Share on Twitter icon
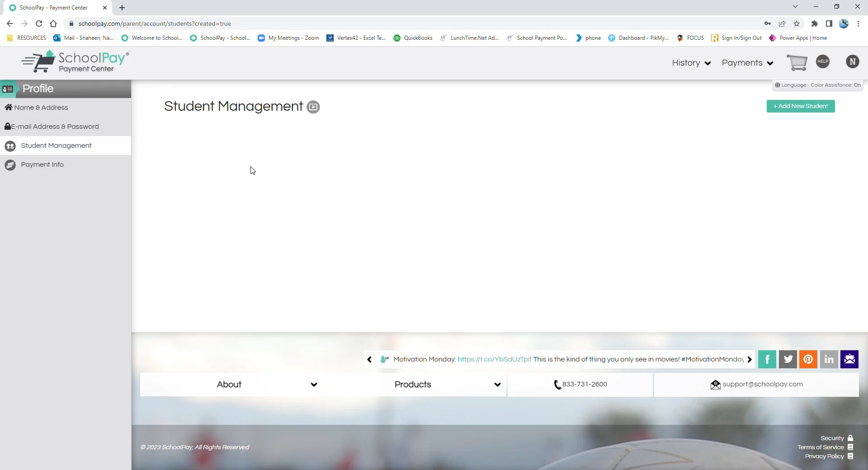This screenshot has width=868, height=470. 788,359
